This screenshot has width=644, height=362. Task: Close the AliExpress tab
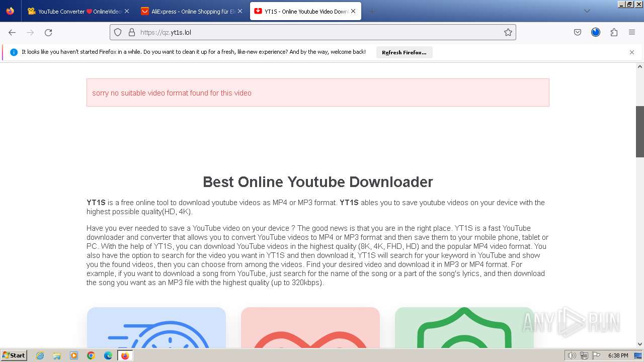pyautogui.click(x=240, y=11)
